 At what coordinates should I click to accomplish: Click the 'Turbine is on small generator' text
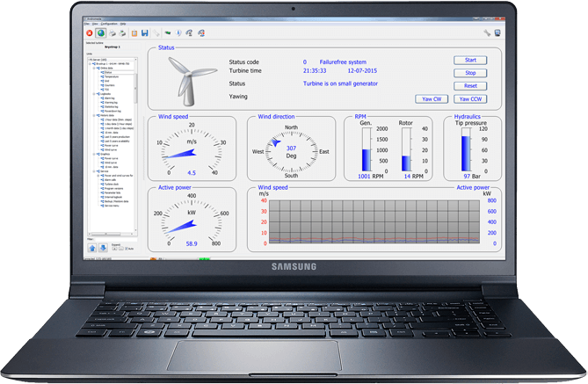pos(340,83)
